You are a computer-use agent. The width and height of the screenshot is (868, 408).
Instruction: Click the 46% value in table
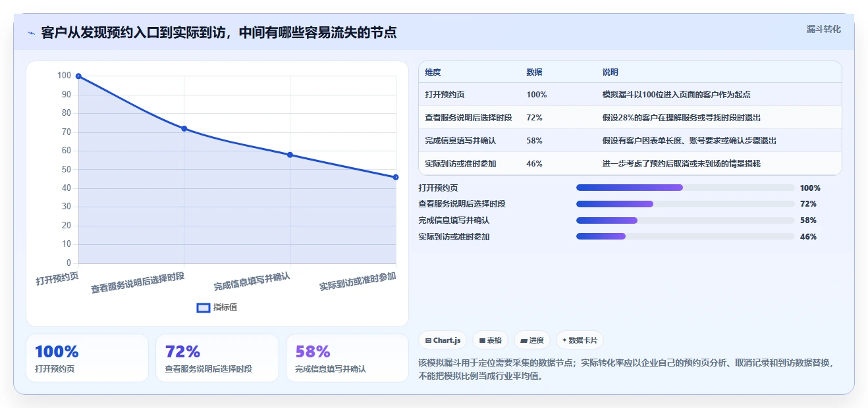[x=534, y=164]
